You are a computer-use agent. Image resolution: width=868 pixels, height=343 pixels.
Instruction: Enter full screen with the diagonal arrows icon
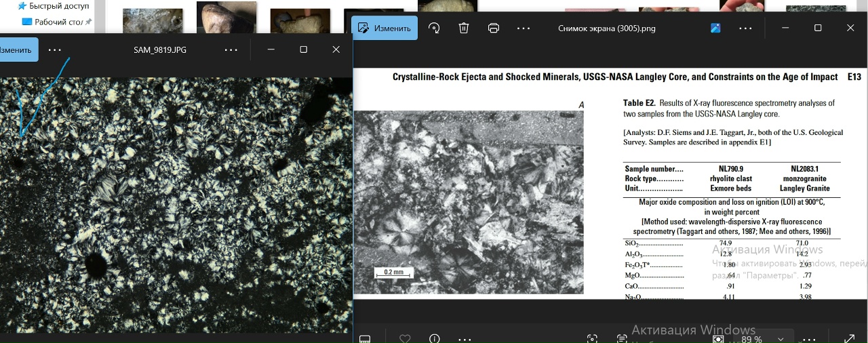tap(849, 338)
